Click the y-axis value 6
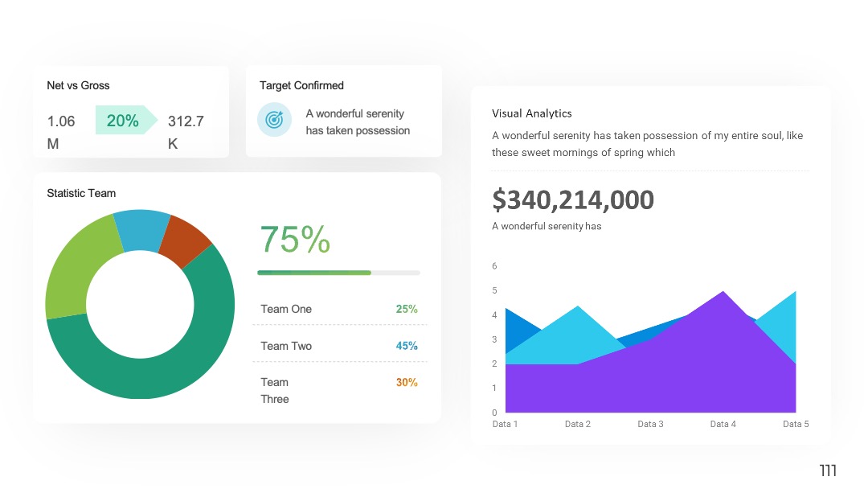Screen dimensions: 868x489 (494, 266)
